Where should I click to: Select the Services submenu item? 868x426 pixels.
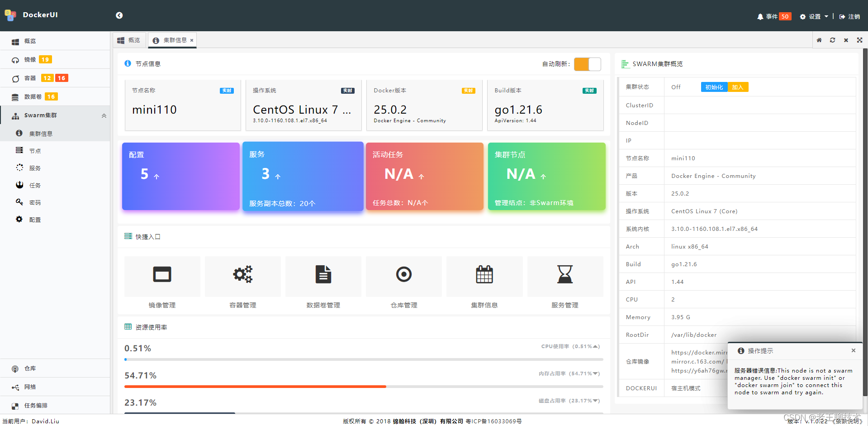click(x=55, y=168)
